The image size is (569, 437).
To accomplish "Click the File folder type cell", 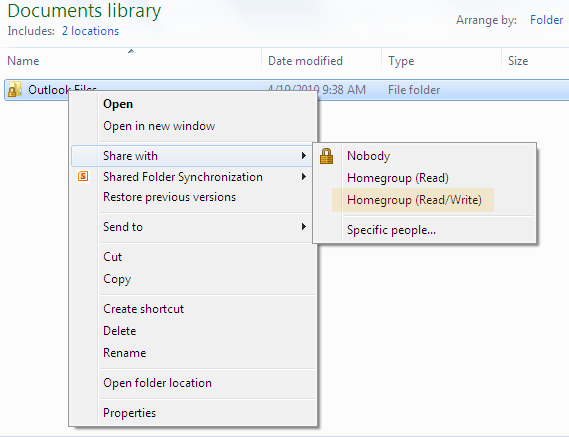I will click(414, 90).
